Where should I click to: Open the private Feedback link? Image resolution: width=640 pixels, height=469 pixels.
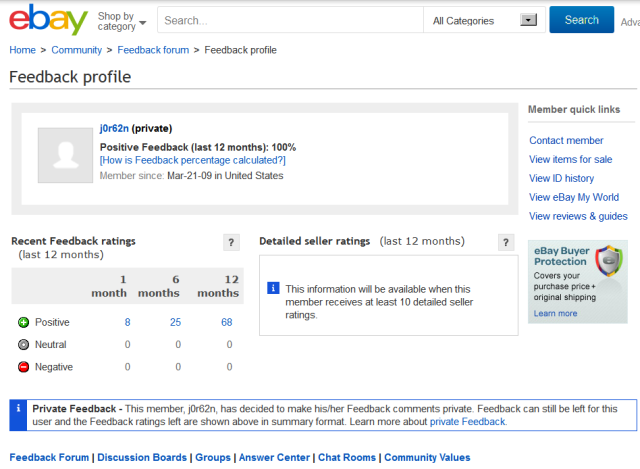point(468,422)
